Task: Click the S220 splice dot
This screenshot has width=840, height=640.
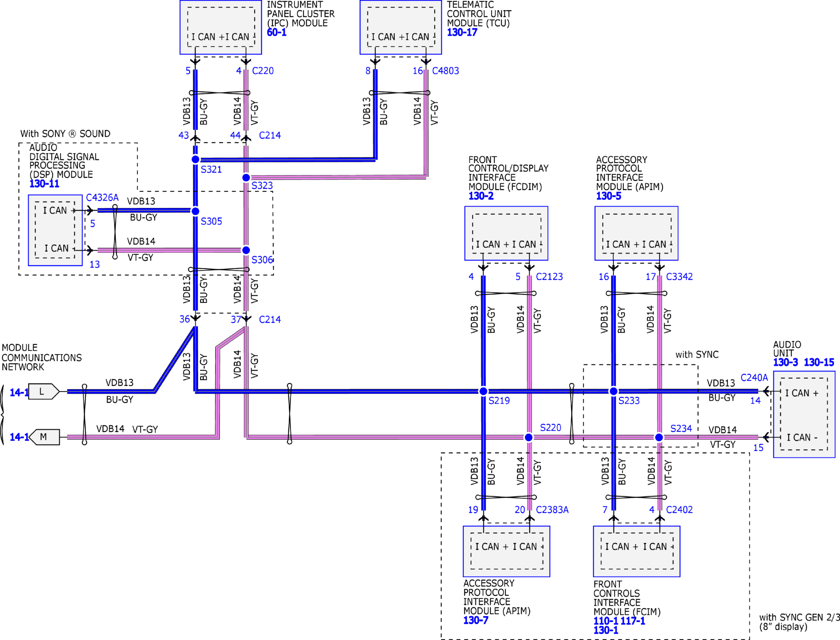Action: (x=529, y=437)
